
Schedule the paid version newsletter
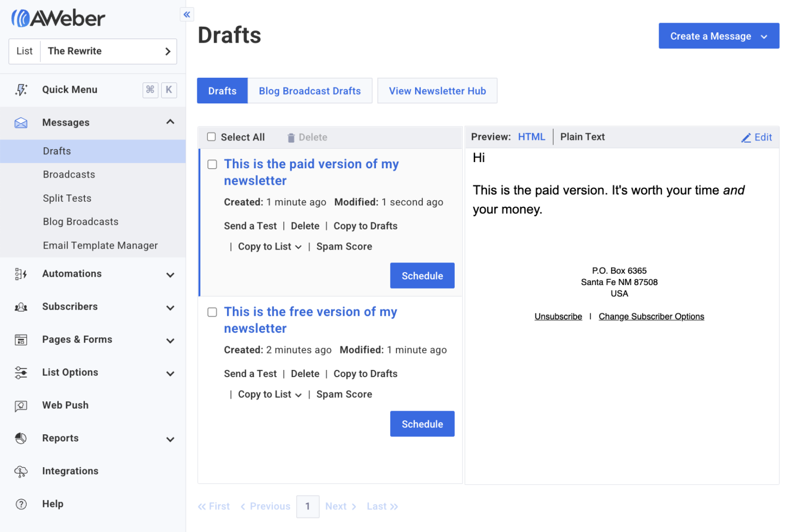tap(422, 275)
